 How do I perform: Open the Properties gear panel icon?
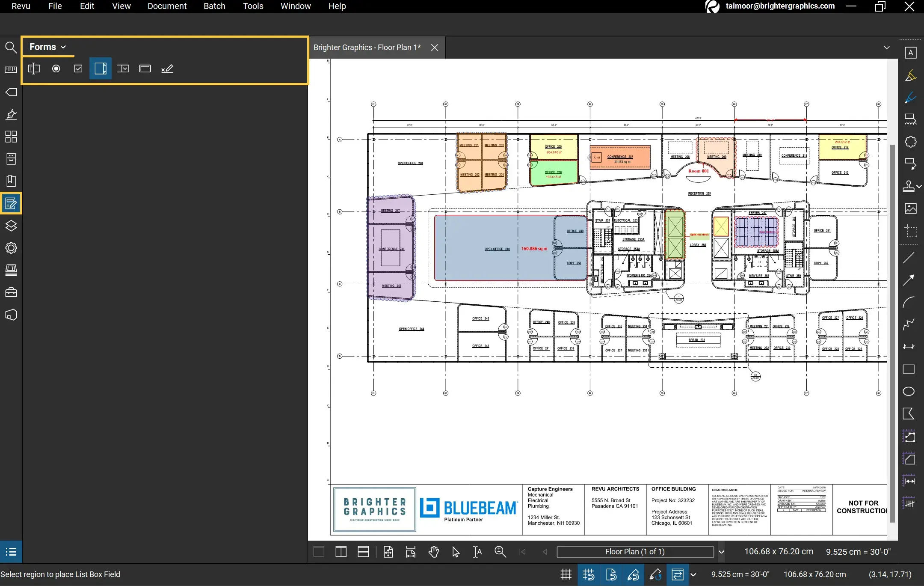click(x=11, y=248)
